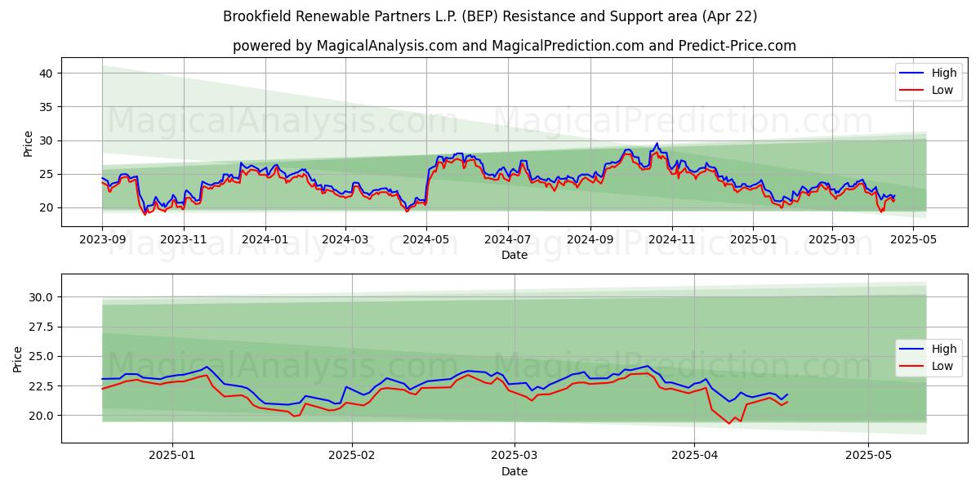Select the '2024-03' date tick label

pos(345,240)
